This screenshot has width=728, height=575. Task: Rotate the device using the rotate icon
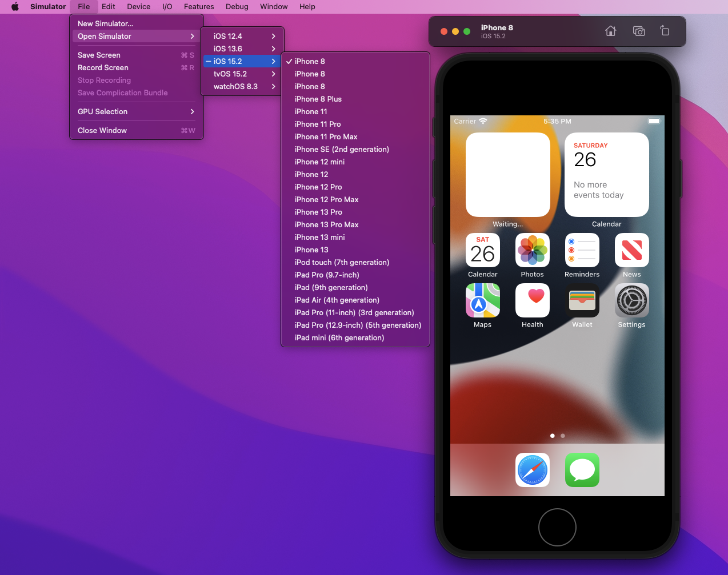(665, 31)
